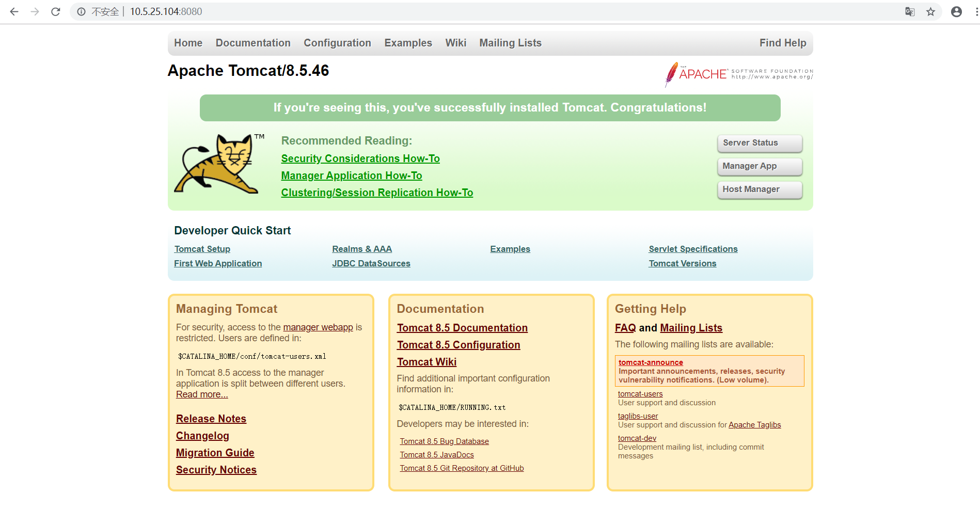Viewport: 980px width, 509px height.
Task: Open the JDBC DataSources link
Action: pos(371,263)
